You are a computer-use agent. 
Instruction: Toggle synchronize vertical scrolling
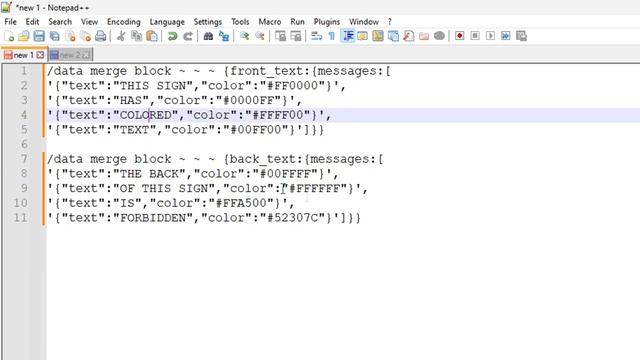click(280, 36)
